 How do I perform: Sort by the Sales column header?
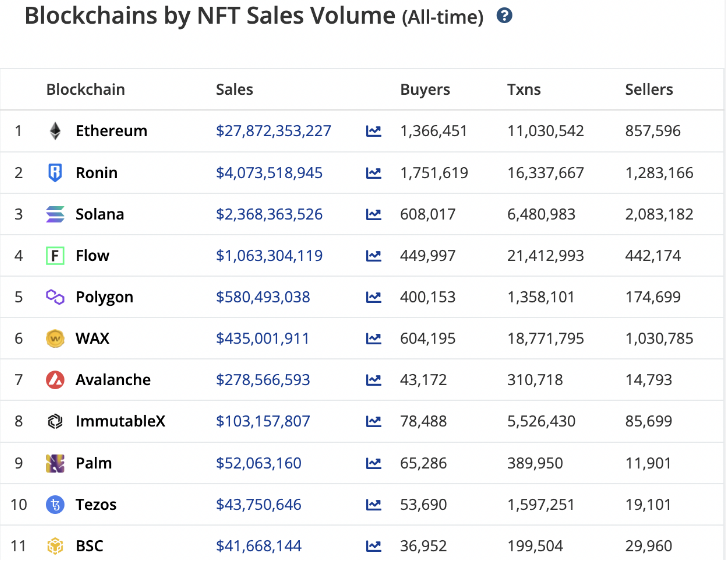pyautogui.click(x=234, y=89)
